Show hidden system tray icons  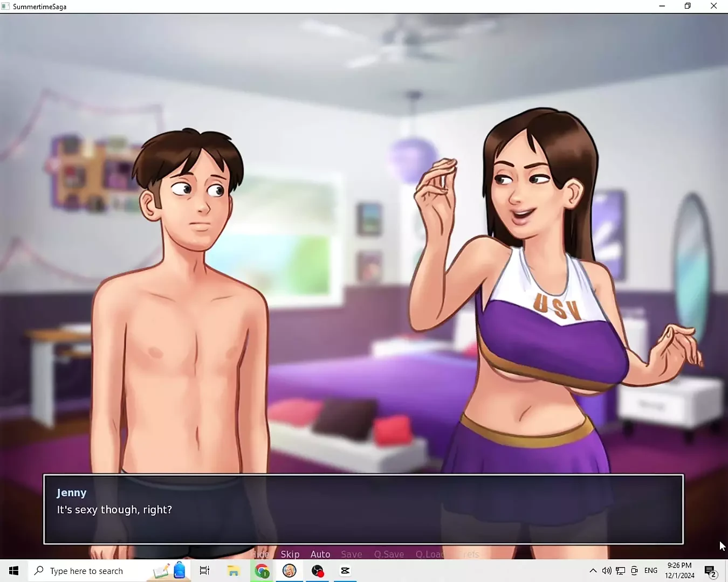[x=593, y=571]
